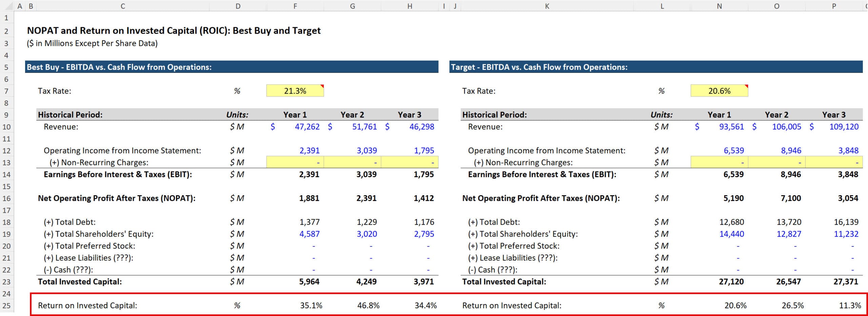Screen dimensions: 868x316
Task: Select row 10 header
Action: [x=7, y=127]
